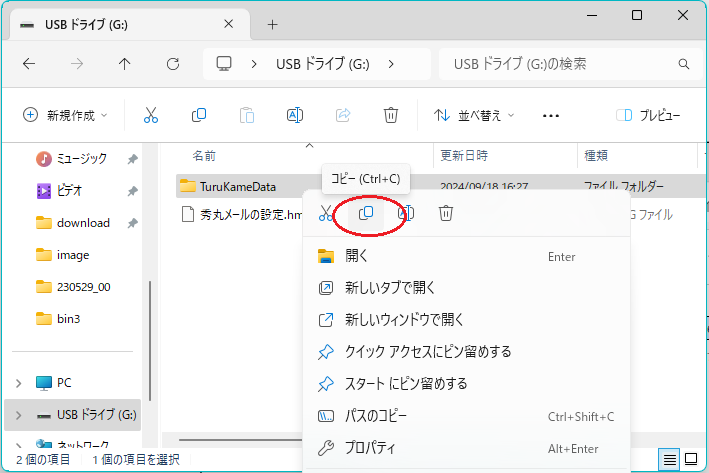Expand the PC node in the navigation pane
The width and height of the screenshot is (709, 473).
tap(19, 383)
